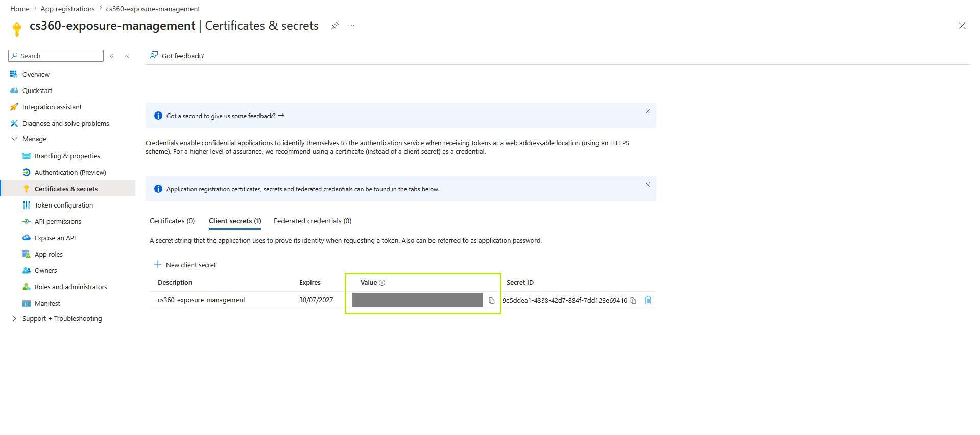Click the Secret ID column header

[x=520, y=283]
